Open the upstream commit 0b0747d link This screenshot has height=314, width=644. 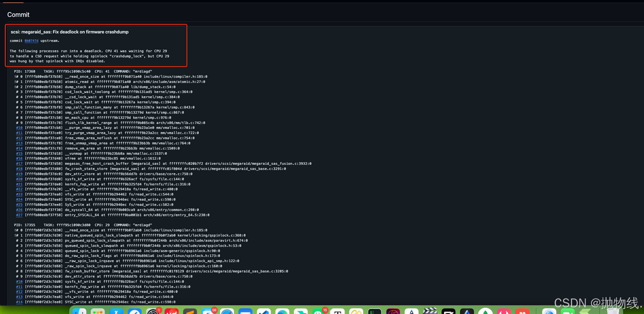[31, 41]
